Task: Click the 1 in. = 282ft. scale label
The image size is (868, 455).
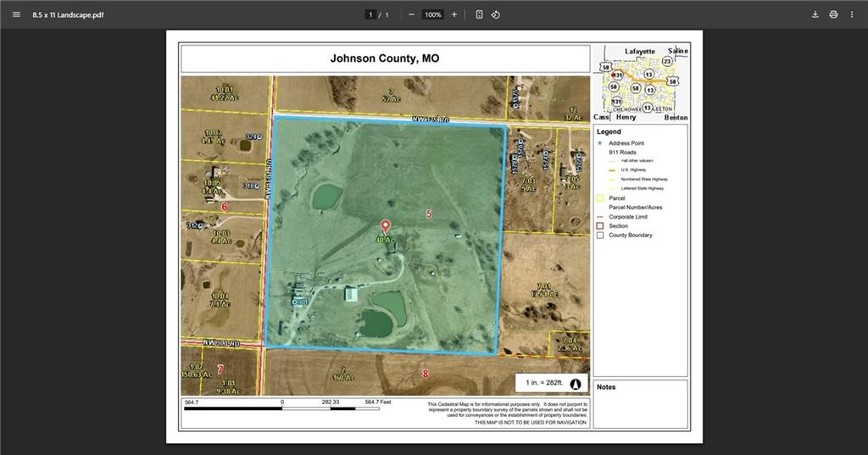Action: click(543, 384)
